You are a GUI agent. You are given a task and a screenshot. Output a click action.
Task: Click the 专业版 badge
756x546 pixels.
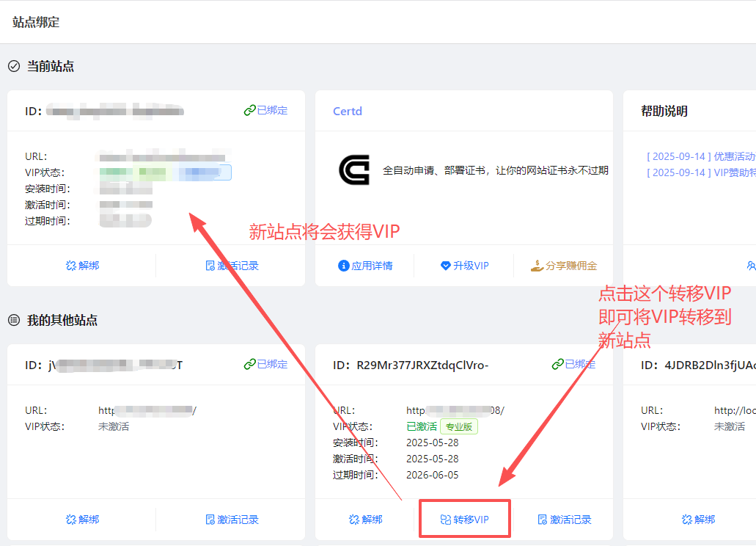(459, 426)
